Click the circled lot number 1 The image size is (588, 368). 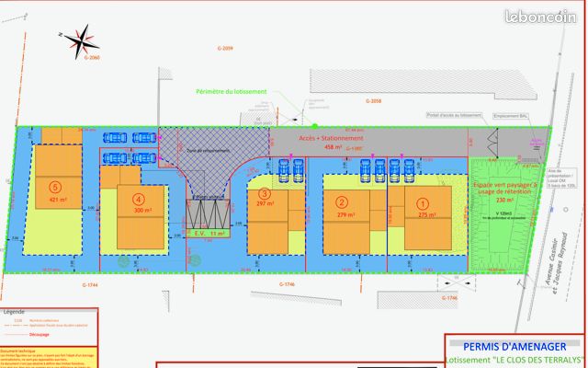[x=423, y=204]
